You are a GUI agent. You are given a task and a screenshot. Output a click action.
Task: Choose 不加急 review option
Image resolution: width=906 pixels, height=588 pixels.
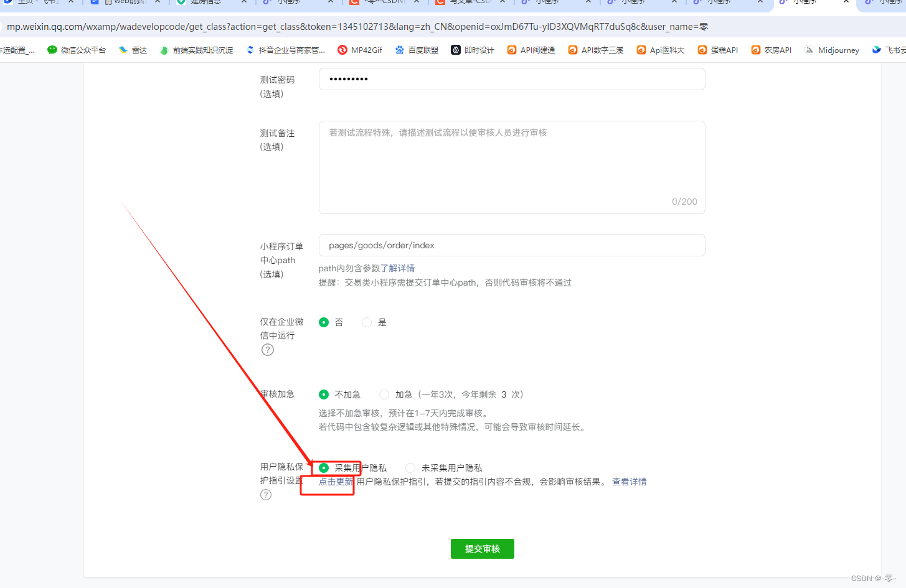[324, 394]
